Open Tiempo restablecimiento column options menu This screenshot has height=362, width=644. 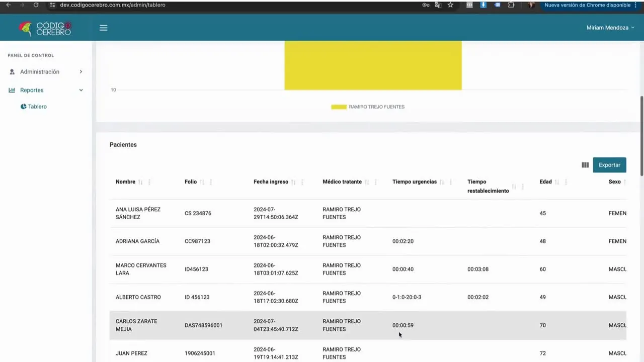[x=523, y=187]
